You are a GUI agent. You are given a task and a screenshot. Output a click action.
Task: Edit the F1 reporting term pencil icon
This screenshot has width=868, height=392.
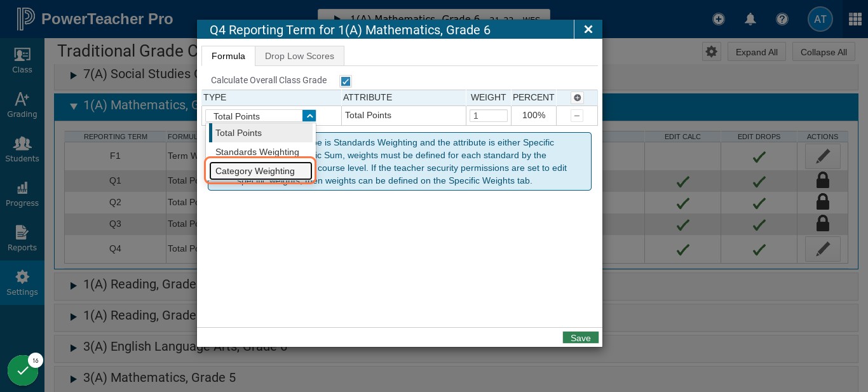(823, 156)
